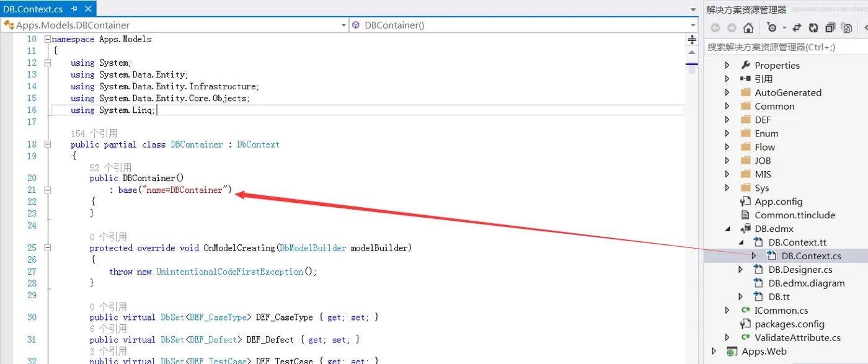The height and width of the screenshot is (364, 868).
Task: Click the editor vertical scrollbar thumb
Action: [x=692, y=68]
